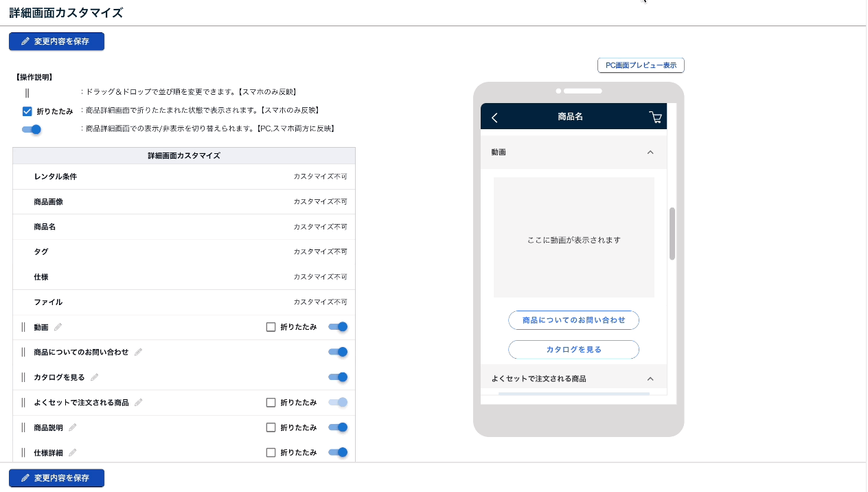Screen dimensions: 868x492
Task: Collapse the 動画 section in phone preview
Action: pyautogui.click(x=650, y=152)
